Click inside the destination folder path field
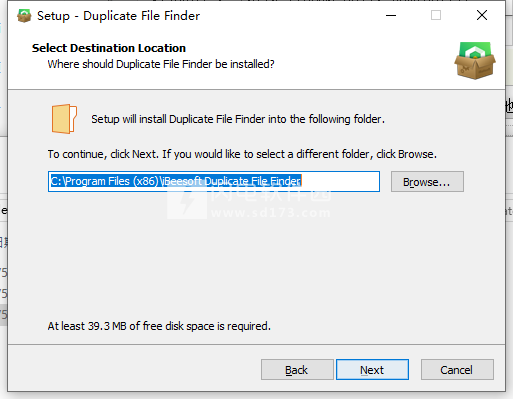This screenshot has width=513, height=399. click(214, 182)
